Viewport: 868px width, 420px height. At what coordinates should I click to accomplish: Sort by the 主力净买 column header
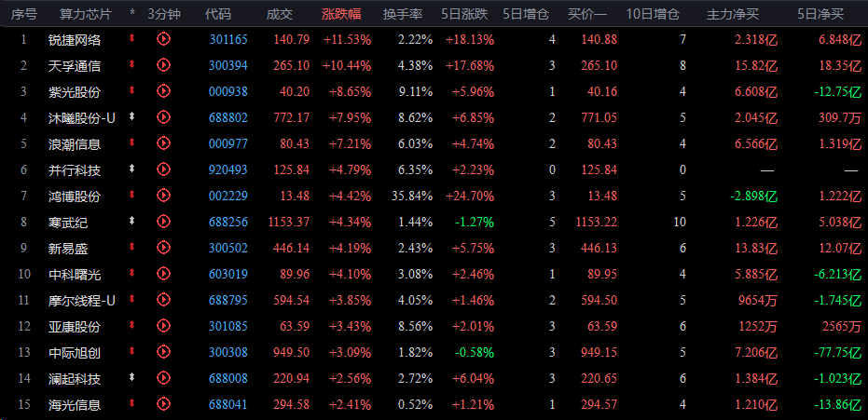pos(733,14)
